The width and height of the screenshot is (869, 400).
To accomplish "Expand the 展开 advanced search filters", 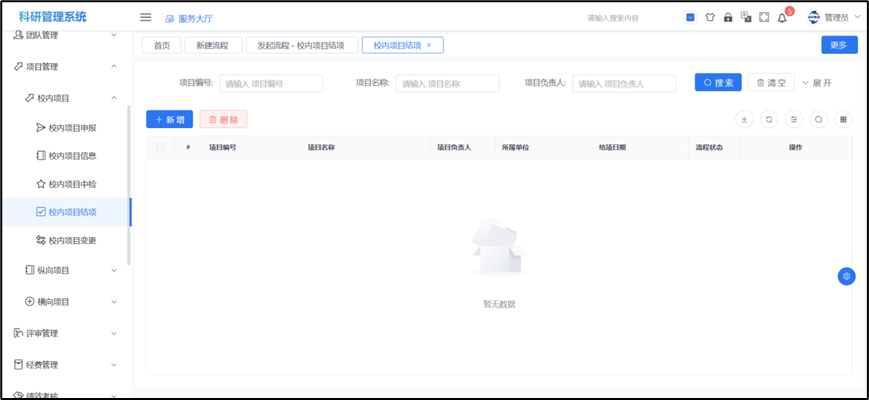I will (817, 83).
